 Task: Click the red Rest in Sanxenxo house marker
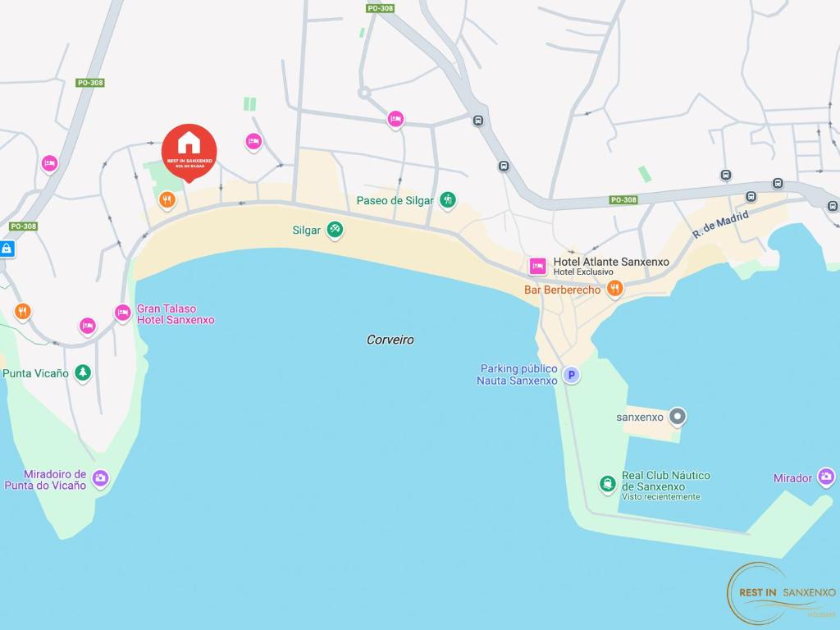[189, 152]
